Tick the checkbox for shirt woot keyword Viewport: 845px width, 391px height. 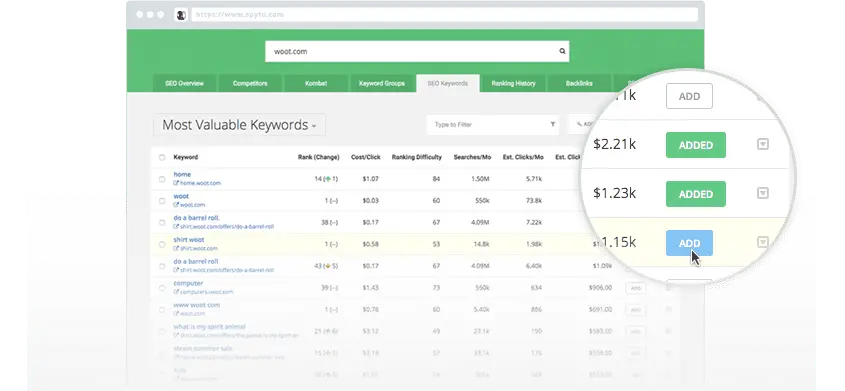point(162,244)
